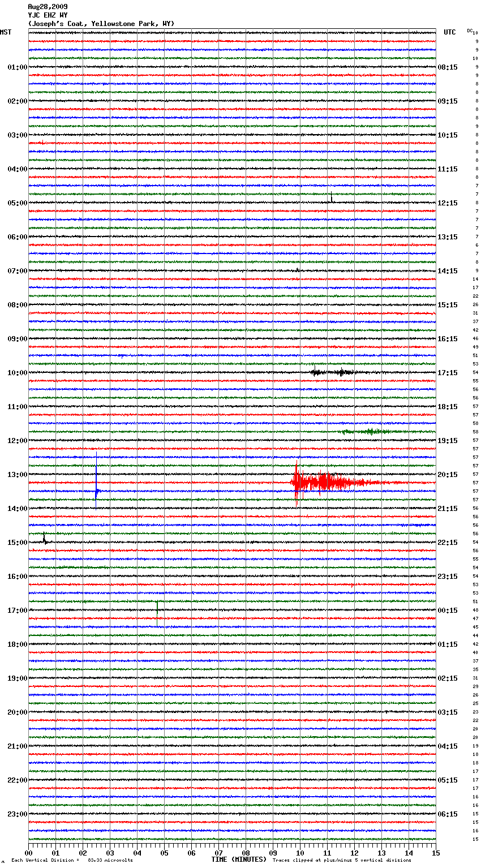Click the black spike just before 05:00 MST
The image size is (481, 868).
click(332, 197)
